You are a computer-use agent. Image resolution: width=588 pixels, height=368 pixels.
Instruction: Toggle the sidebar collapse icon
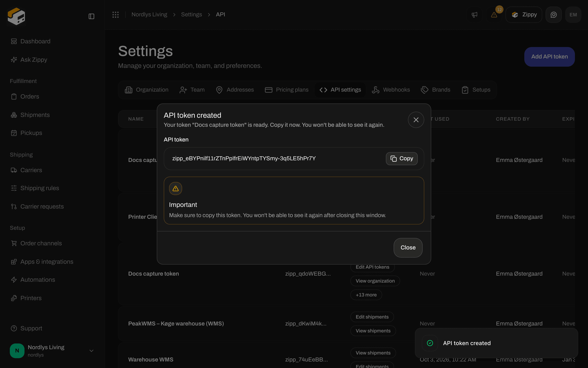coord(91,16)
